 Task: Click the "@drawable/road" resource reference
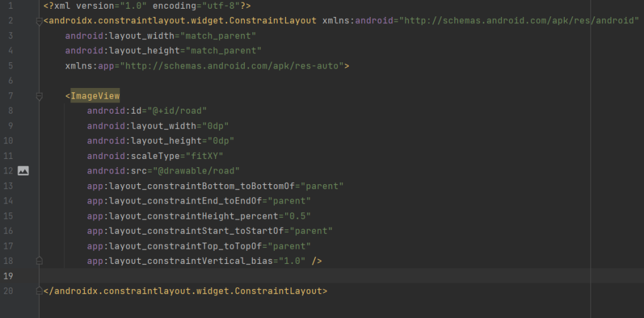[204, 170]
